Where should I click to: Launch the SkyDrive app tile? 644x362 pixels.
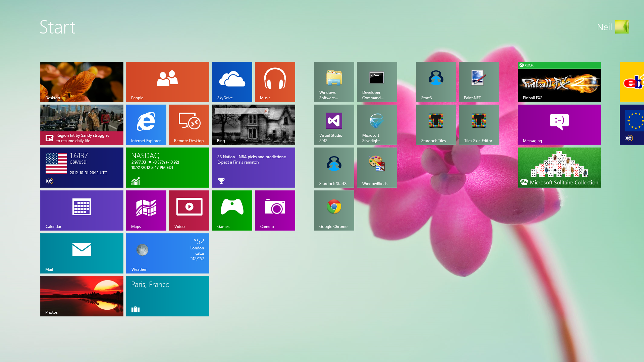pos(232,81)
